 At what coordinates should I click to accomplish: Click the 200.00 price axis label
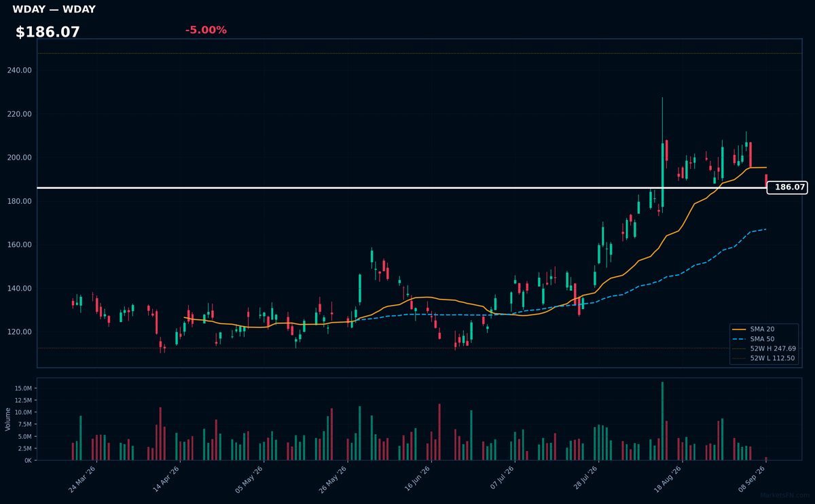pos(20,158)
